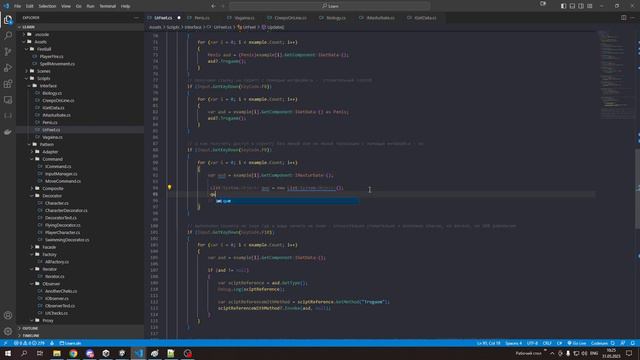This screenshot has width=640, height=360.
Task: Open the File menu
Action: (x=17, y=6)
